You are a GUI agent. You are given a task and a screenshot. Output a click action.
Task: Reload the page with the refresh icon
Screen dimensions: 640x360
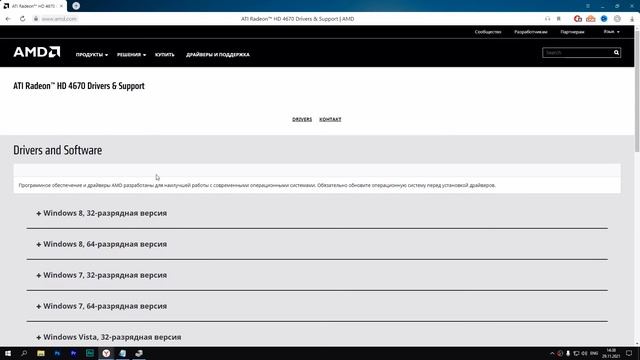coord(22,19)
